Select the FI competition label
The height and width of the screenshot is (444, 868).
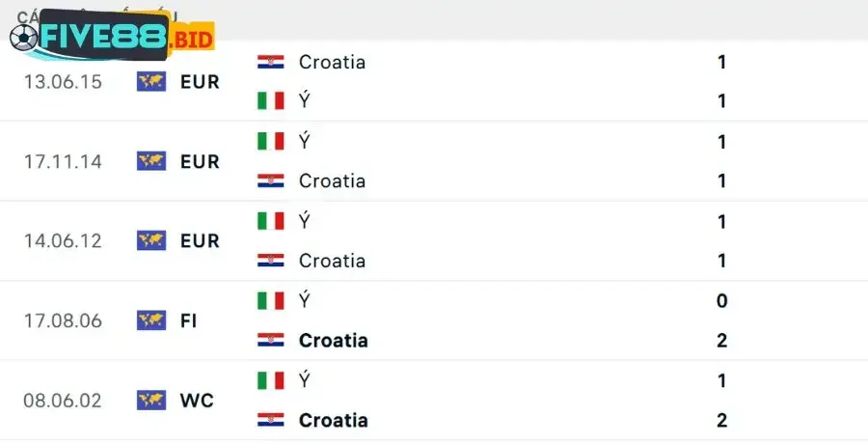(188, 320)
